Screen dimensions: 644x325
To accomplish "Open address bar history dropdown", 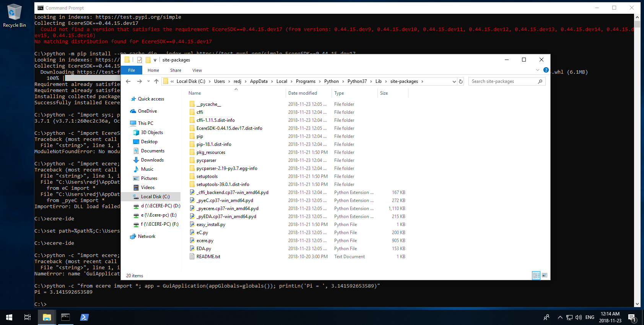I will pos(454,81).
